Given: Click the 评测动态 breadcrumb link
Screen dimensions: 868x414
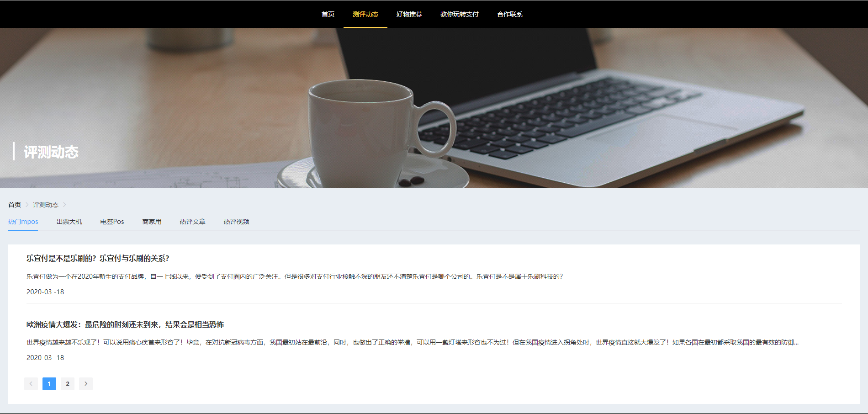Looking at the screenshot, I should 46,205.
